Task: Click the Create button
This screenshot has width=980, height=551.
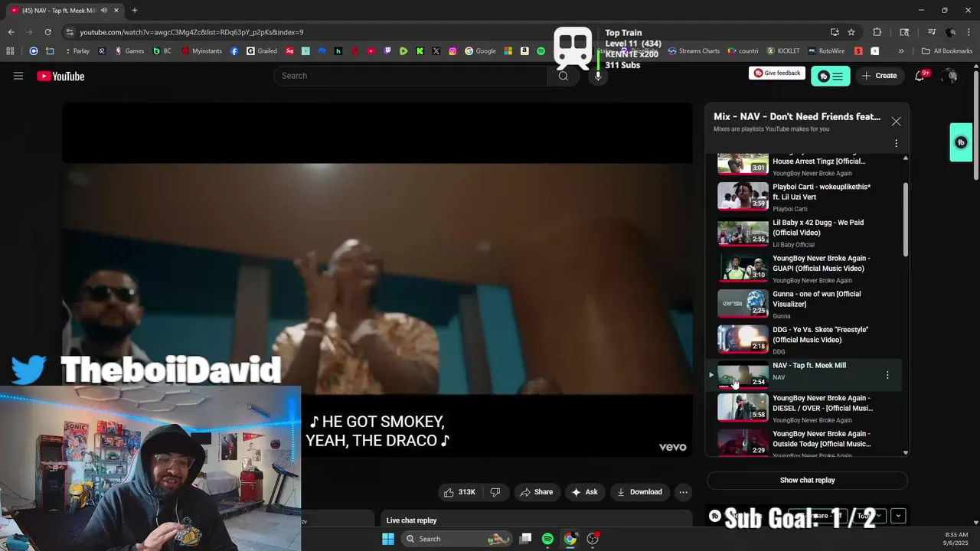Action: (879, 76)
